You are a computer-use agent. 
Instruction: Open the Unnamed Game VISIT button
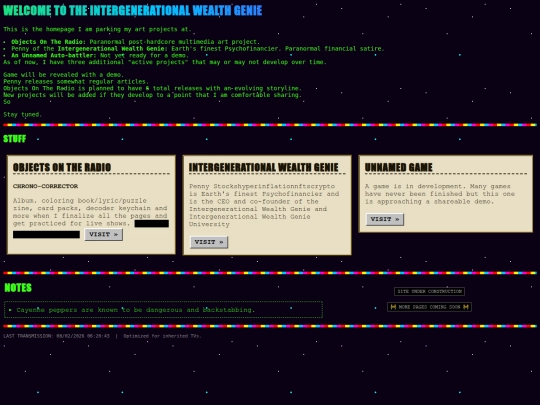(x=384, y=219)
